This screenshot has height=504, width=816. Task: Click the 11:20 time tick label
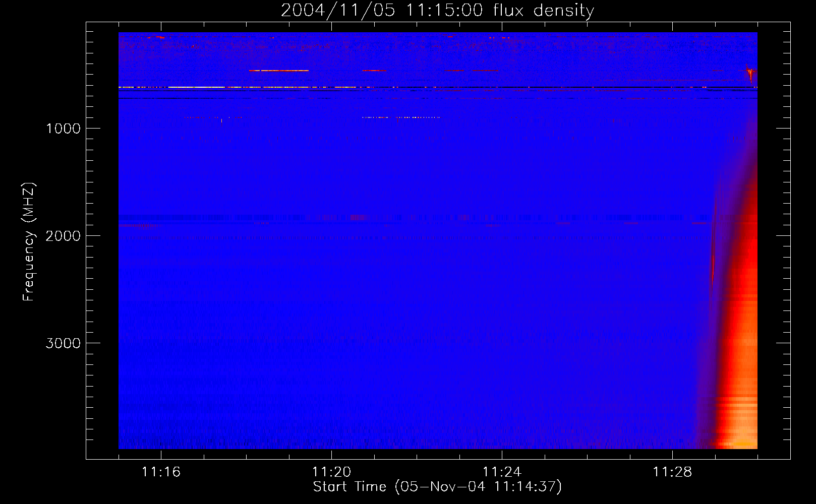tap(331, 472)
